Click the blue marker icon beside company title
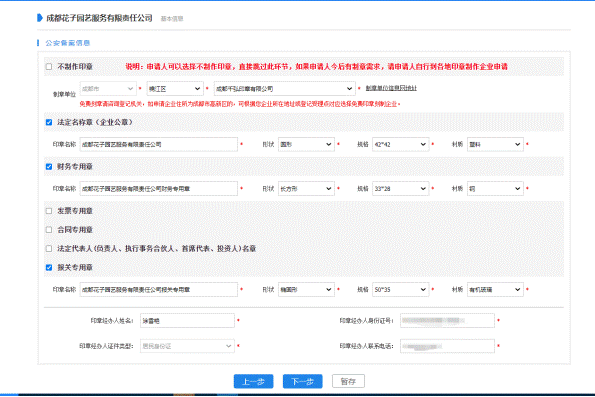Image resolution: width=595 pixels, height=397 pixels. tap(39, 18)
